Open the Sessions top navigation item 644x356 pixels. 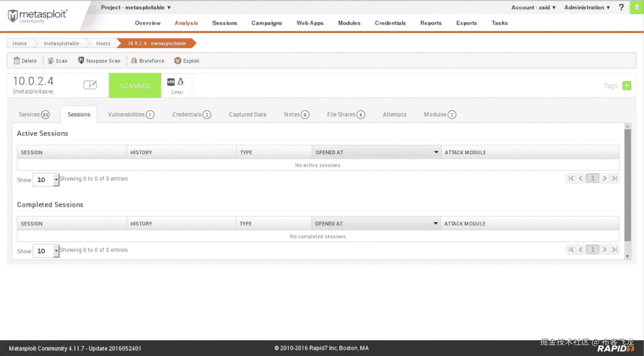[x=225, y=23]
